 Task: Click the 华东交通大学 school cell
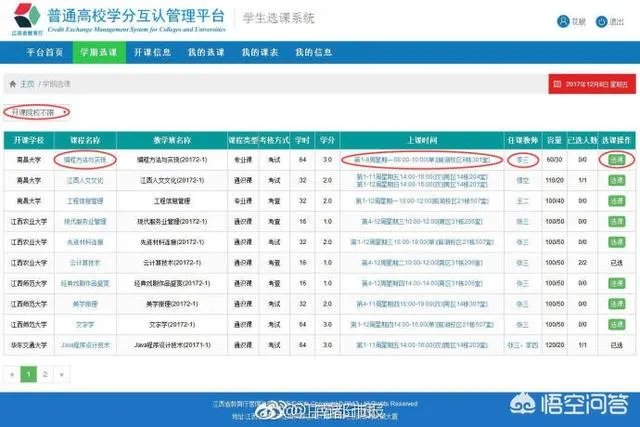(x=29, y=345)
